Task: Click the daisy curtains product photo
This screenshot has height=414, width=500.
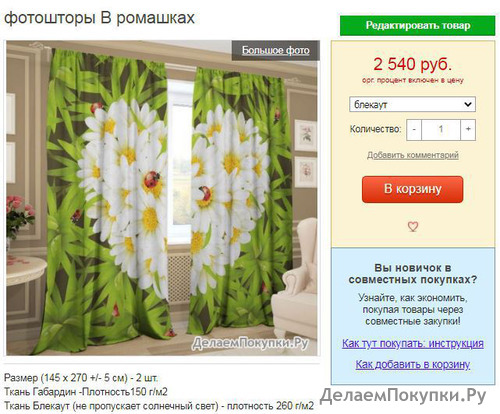Action: tap(163, 198)
